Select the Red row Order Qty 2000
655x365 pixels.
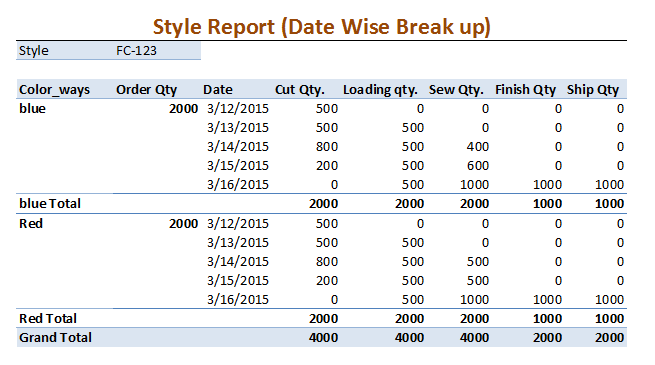(x=183, y=223)
